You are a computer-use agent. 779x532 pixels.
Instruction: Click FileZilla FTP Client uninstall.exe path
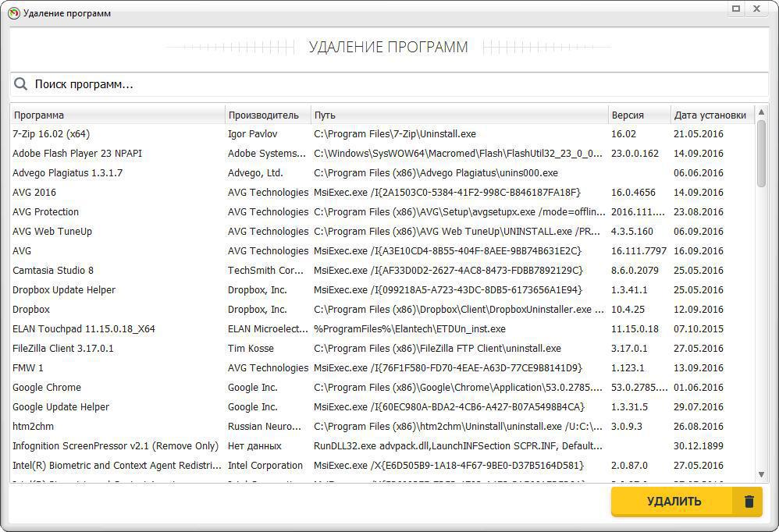pyautogui.click(x=437, y=349)
